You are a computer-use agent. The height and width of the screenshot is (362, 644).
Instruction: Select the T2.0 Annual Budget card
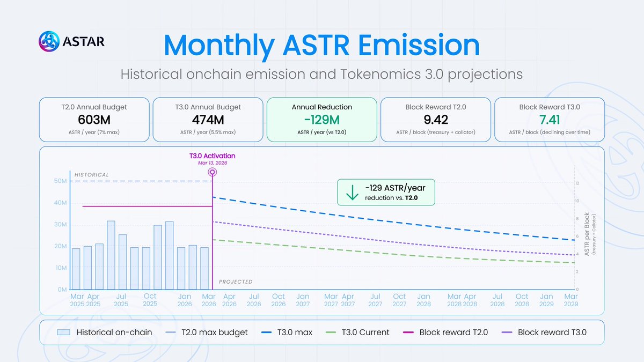click(x=94, y=119)
